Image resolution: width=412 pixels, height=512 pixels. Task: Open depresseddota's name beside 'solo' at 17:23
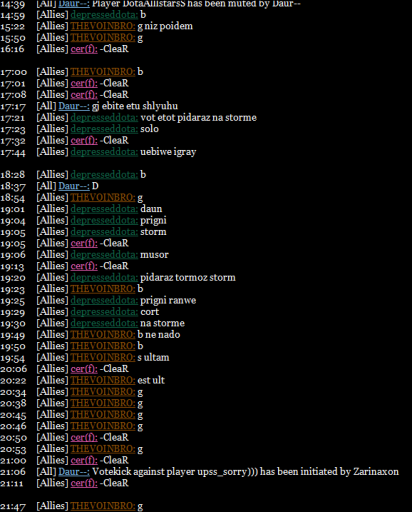104,129
